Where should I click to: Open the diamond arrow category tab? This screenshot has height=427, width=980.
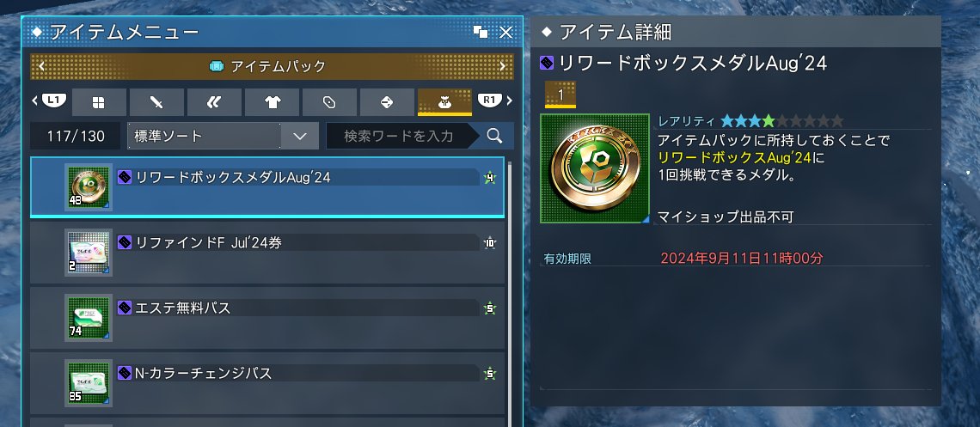(387, 102)
